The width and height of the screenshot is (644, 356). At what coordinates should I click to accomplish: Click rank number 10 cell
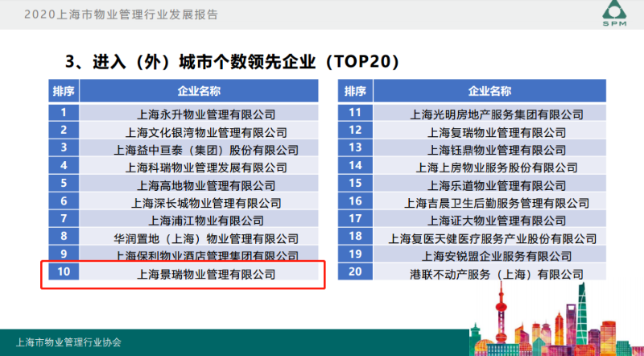64,271
